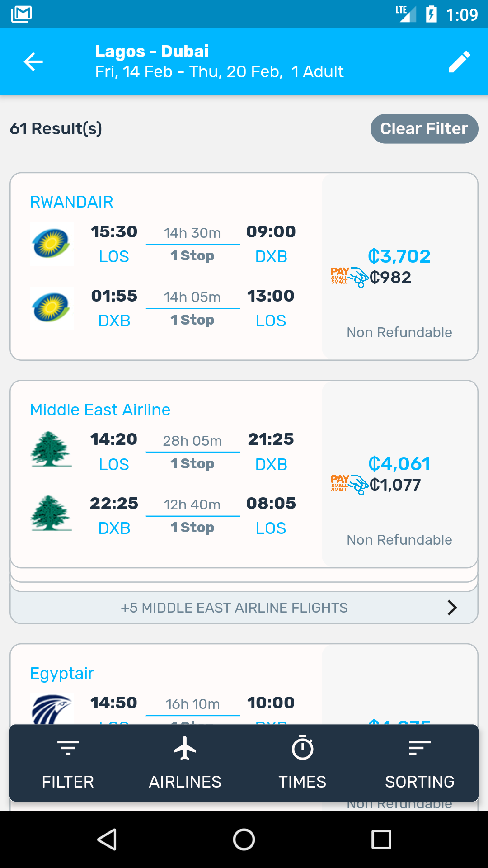Select the ₵3,702 RwandAir price
The image size is (488, 868).
[x=399, y=256]
